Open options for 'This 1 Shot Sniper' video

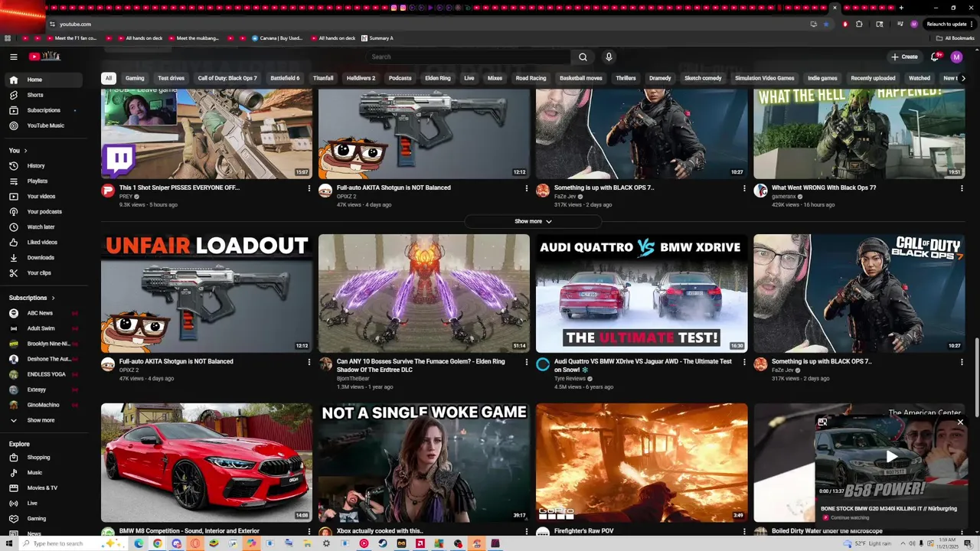pyautogui.click(x=309, y=188)
